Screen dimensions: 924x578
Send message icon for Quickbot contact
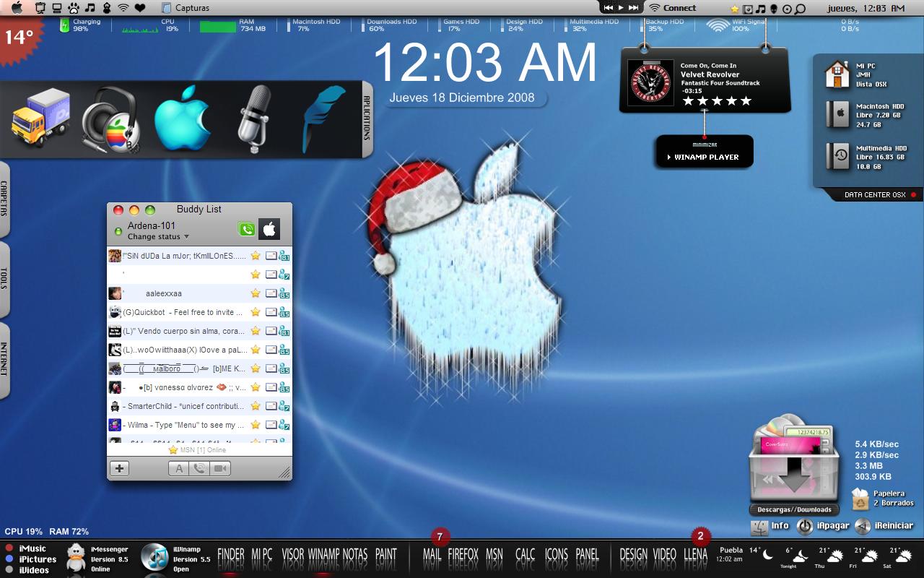271,312
